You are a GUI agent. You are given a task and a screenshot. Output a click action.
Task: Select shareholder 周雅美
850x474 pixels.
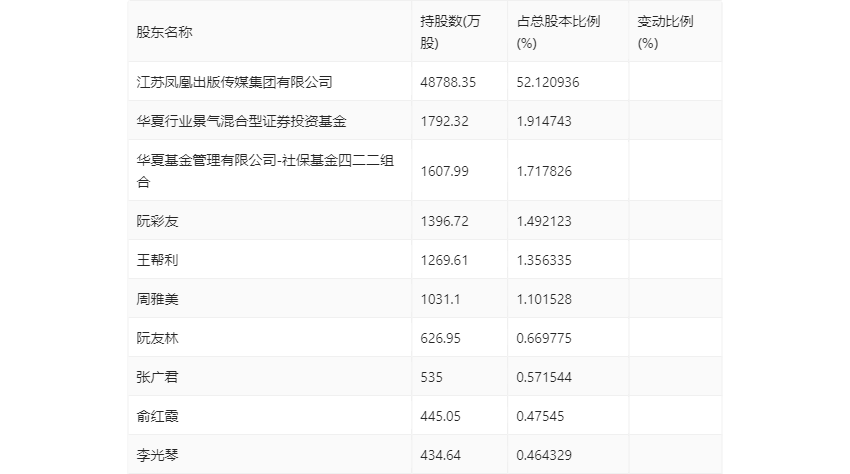tap(157, 299)
